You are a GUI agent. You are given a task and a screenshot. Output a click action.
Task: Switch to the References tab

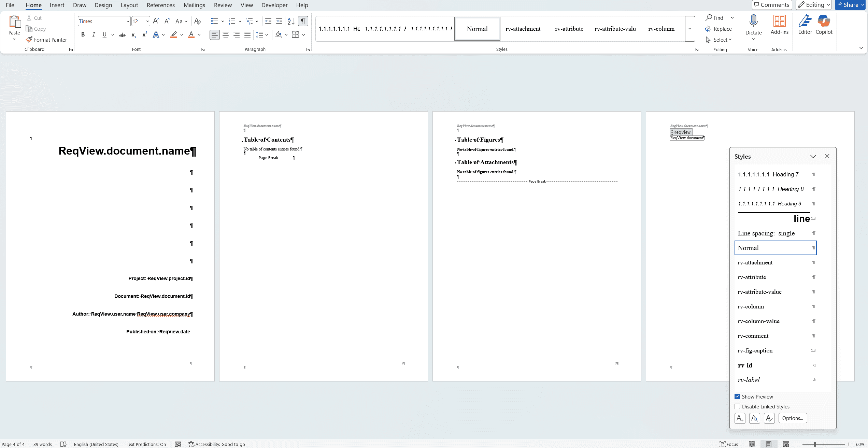point(161,5)
